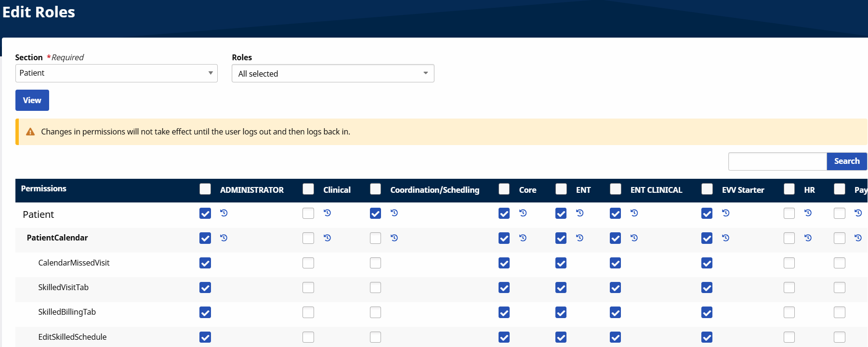Click the permissions search text field

click(777, 161)
